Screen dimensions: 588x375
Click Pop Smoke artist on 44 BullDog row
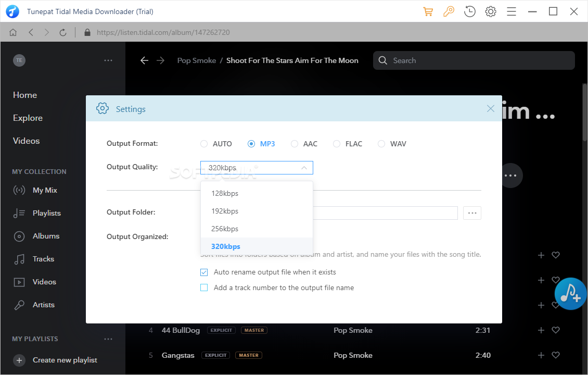[x=353, y=330]
